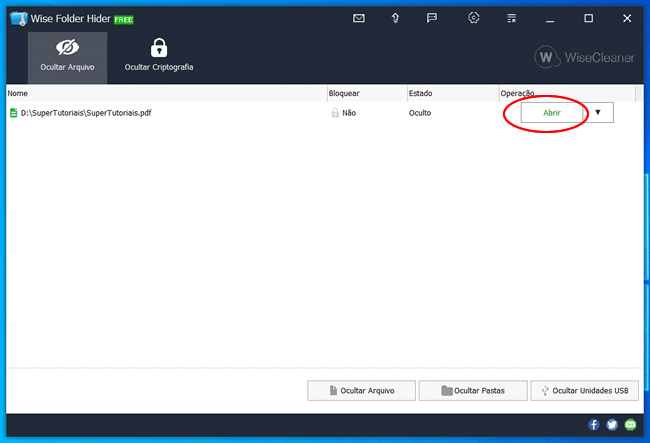Screen dimensions: 650x443
Task: Click the WiseCleaner logo
Action: point(585,57)
